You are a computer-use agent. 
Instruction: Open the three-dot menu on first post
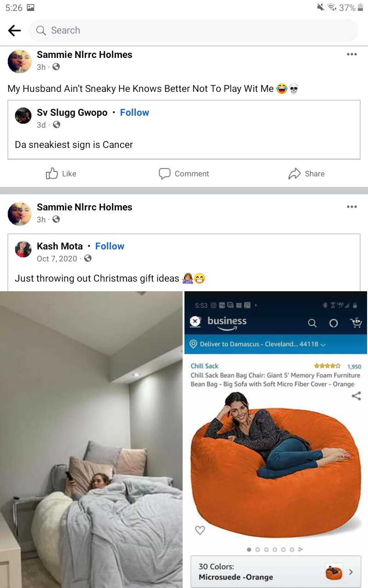(352, 54)
